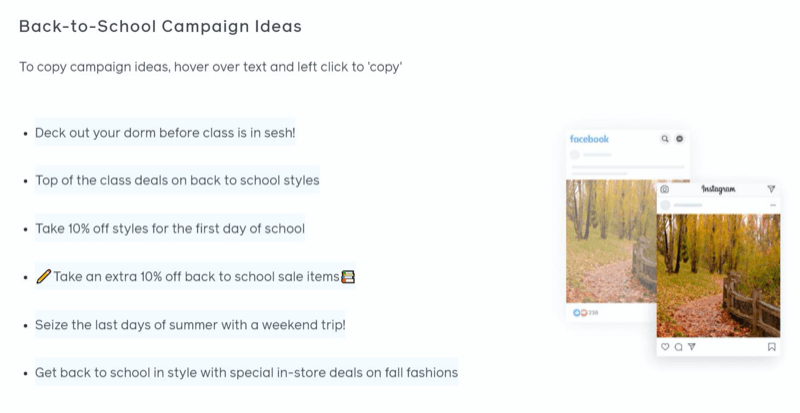Copy 'Take 10% off styles' campaign idea
Viewport: 800px width, 413px height.
[x=170, y=228]
